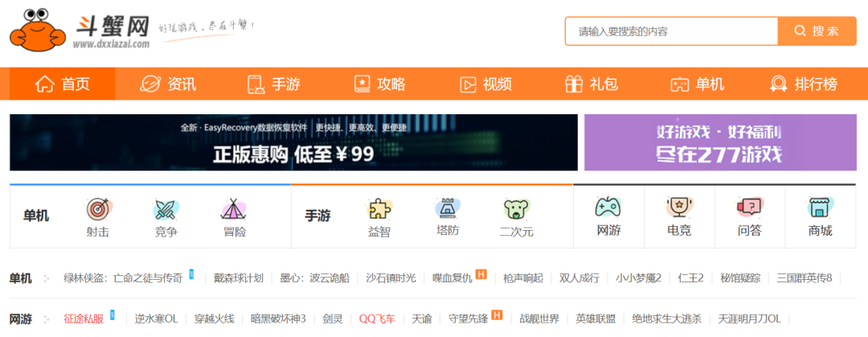Open the 仁王2 link

click(x=691, y=278)
